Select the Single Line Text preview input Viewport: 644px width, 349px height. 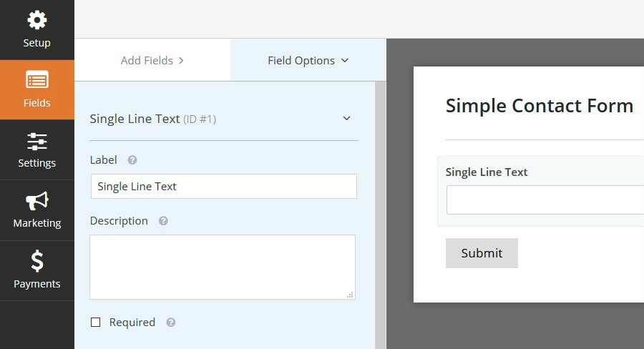pos(545,200)
